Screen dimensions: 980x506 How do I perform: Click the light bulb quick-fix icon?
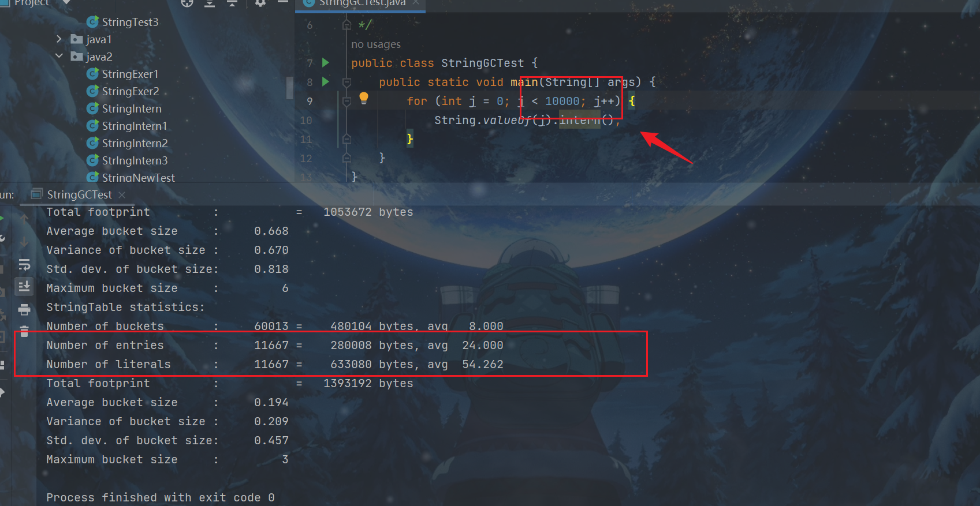click(364, 98)
